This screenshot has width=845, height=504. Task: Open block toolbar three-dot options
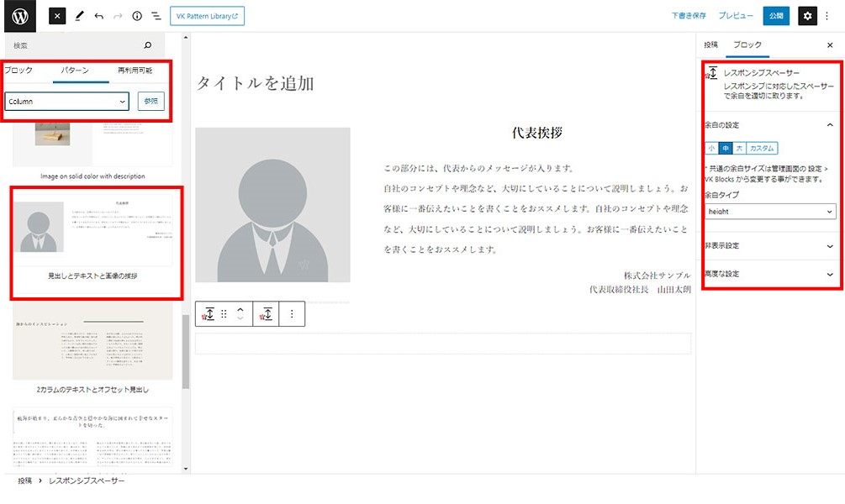292,313
